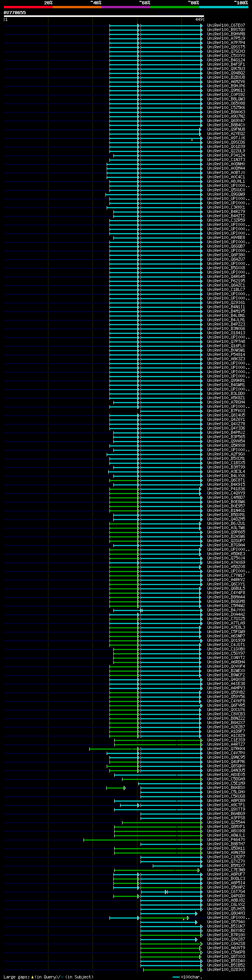Screen dimensions: 252x980
Task: Select the UniRef100_Q94BQ2 label
Action: [x=226, y=73]
